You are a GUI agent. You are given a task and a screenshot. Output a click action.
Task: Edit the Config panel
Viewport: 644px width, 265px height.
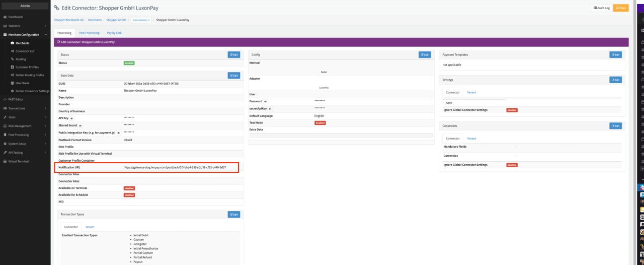tap(425, 54)
